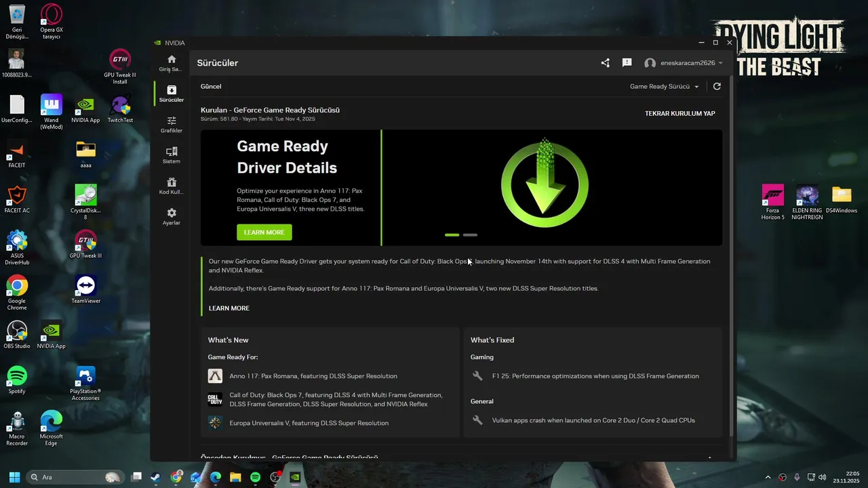Open TwitchTest desktop icon
The image size is (868, 488).
pos(120,108)
